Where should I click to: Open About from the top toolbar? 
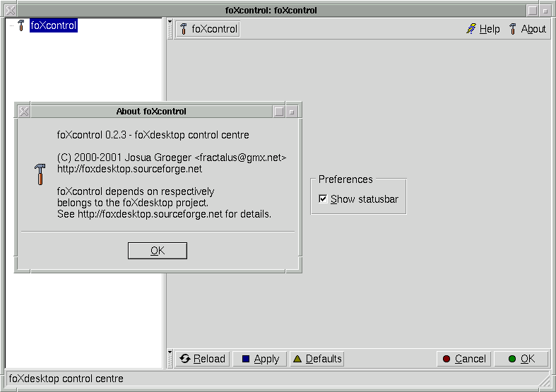point(527,29)
